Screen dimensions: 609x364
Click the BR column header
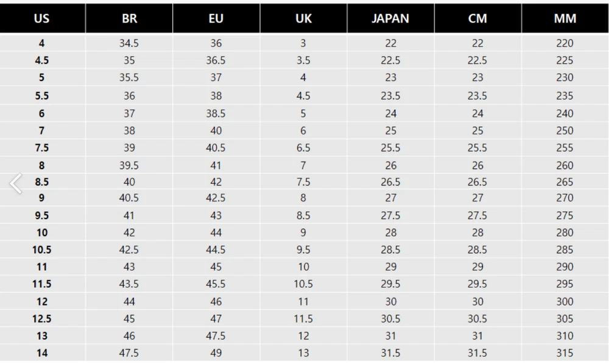pos(129,18)
